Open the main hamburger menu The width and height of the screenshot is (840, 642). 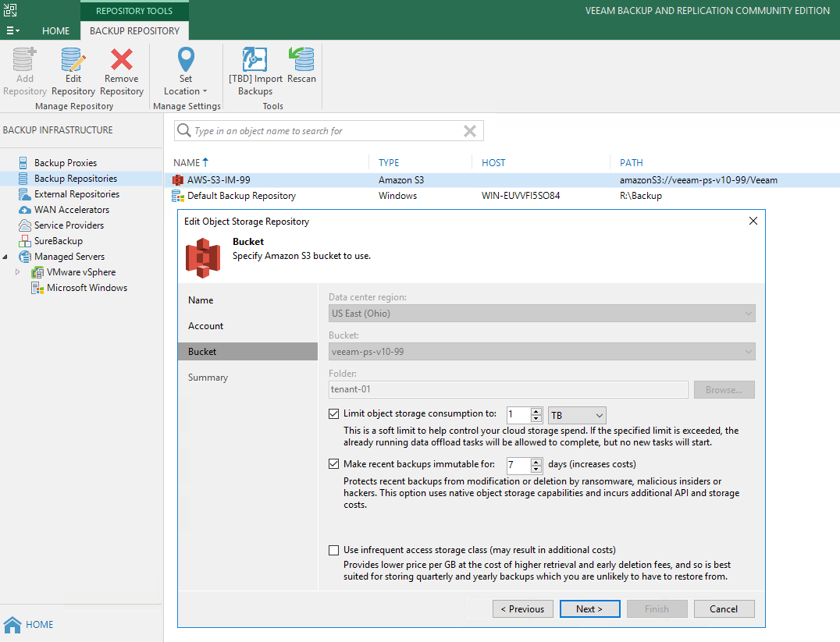coord(12,31)
